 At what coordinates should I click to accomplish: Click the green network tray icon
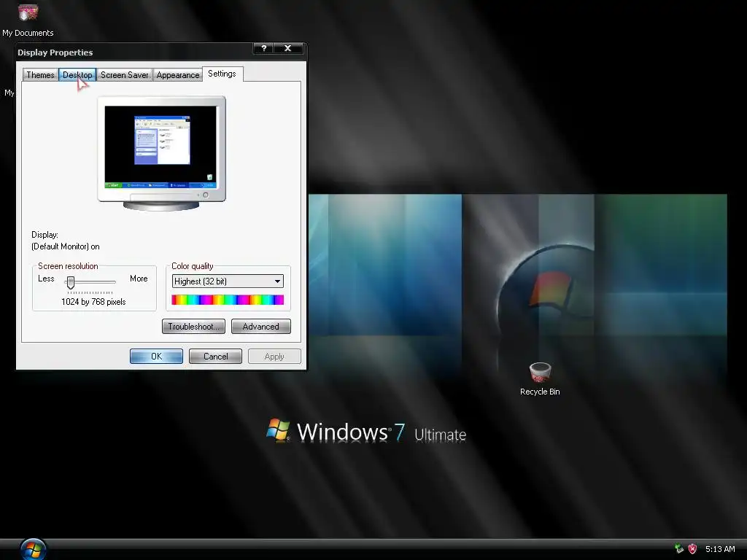coord(679,548)
